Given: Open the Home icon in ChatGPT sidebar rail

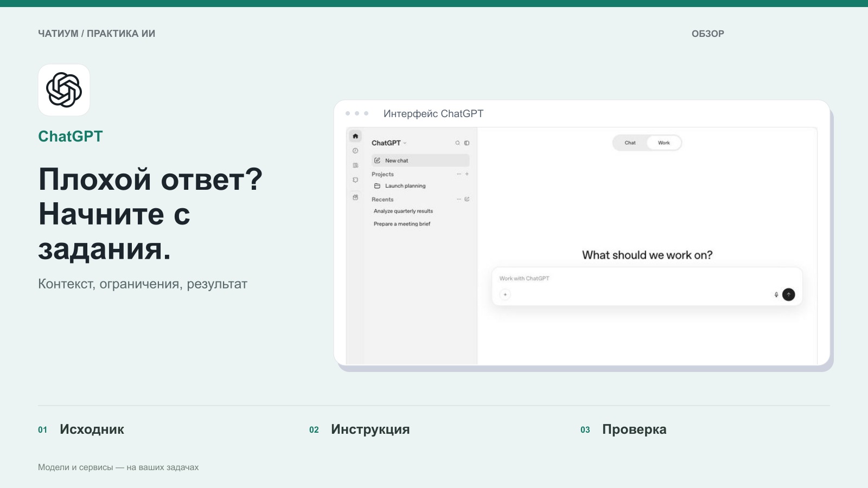Looking at the screenshot, I should click(x=355, y=136).
